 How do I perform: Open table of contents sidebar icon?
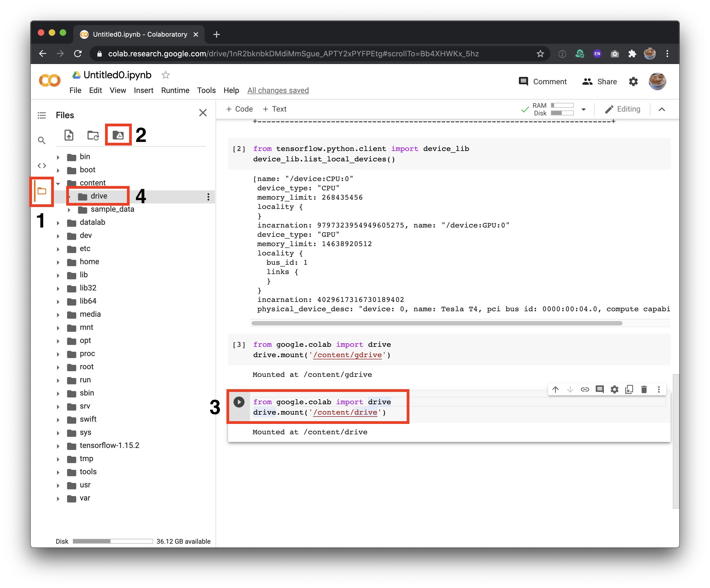[x=42, y=115]
